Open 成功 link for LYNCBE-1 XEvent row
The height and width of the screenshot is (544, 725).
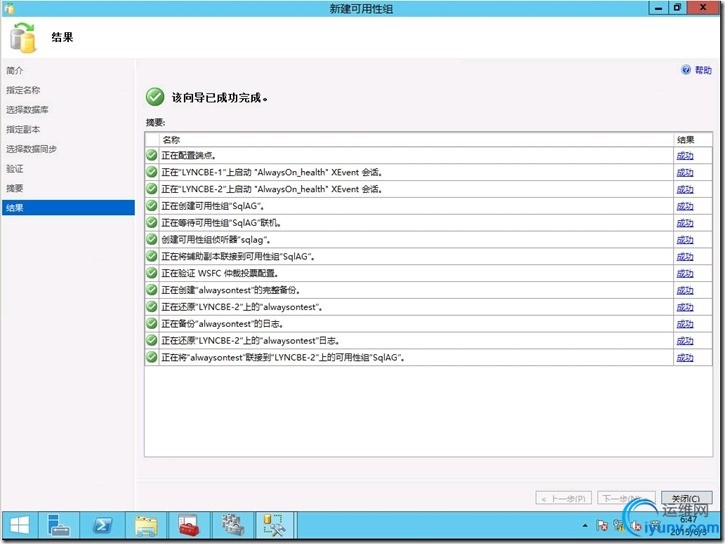(x=685, y=172)
